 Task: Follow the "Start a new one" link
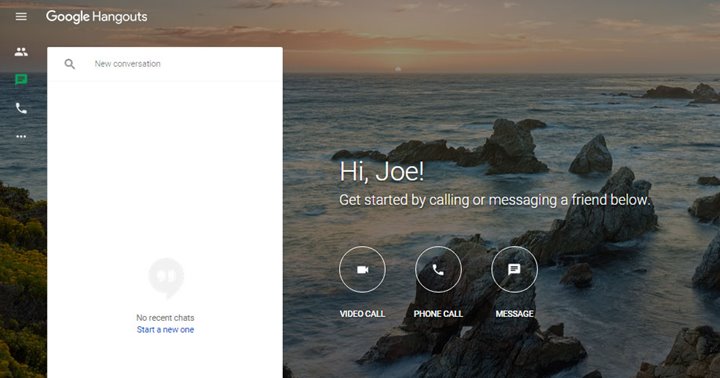pos(165,329)
